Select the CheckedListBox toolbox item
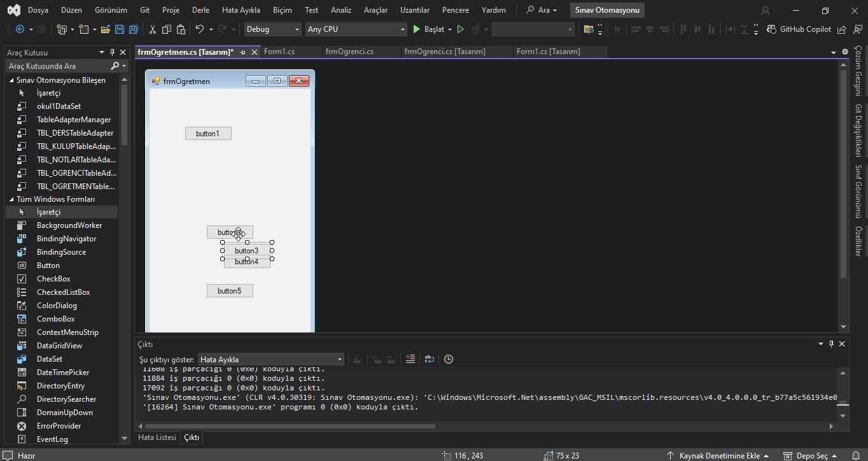This screenshot has height=461, width=868. point(62,292)
